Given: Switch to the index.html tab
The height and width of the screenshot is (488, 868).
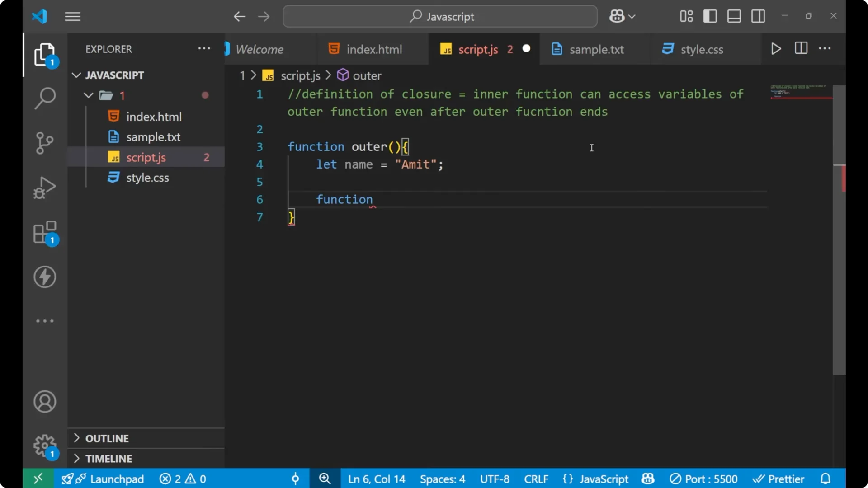Looking at the screenshot, I should [x=374, y=49].
